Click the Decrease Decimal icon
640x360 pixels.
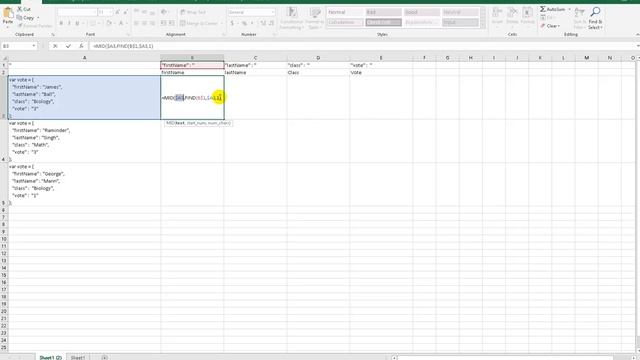coord(271,23)
